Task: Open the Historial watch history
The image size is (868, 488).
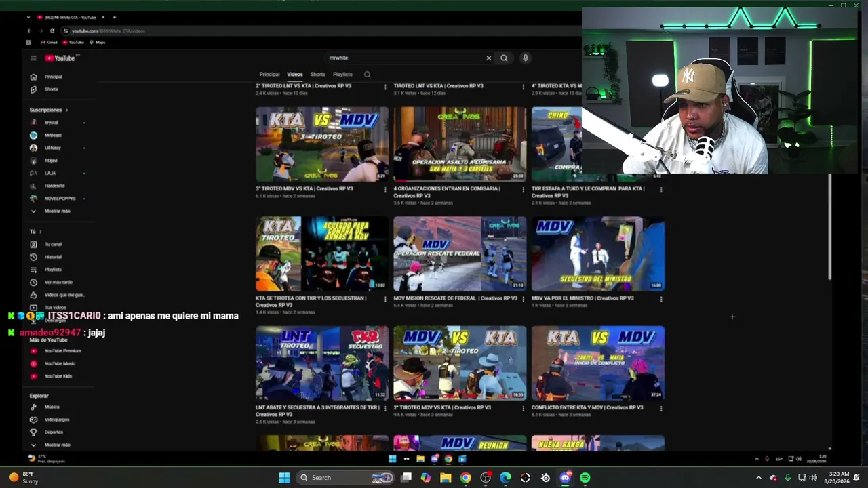Action: click(53, 257)
